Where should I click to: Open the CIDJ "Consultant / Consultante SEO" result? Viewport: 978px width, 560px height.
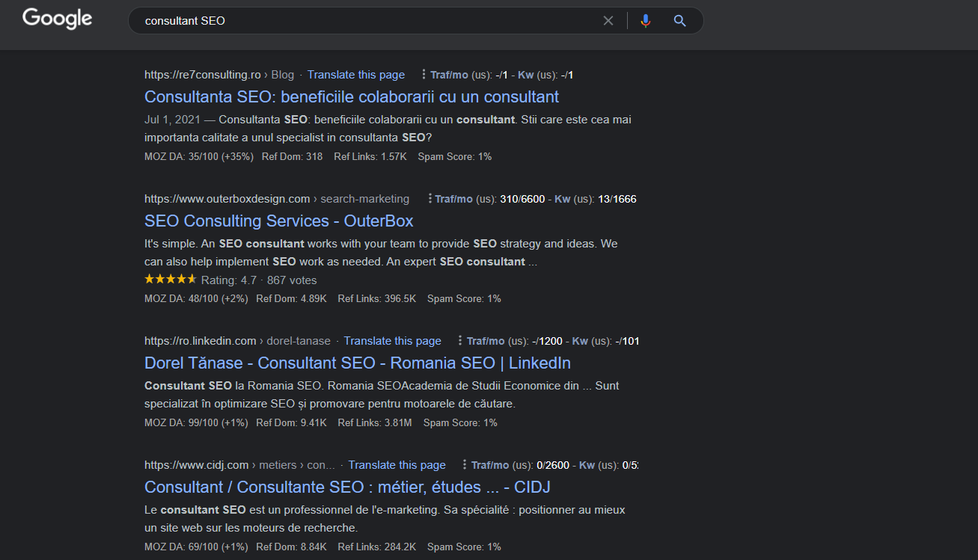click(347, 487)
